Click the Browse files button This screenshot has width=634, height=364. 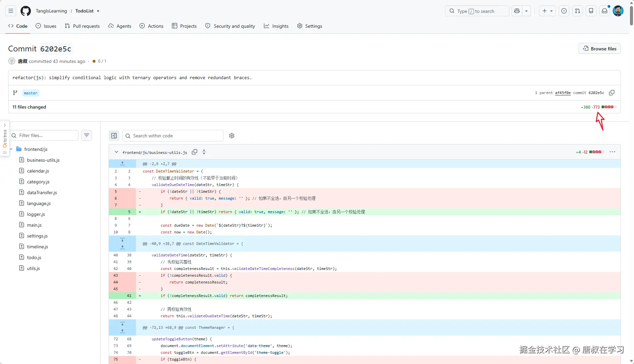pos(599,49)
